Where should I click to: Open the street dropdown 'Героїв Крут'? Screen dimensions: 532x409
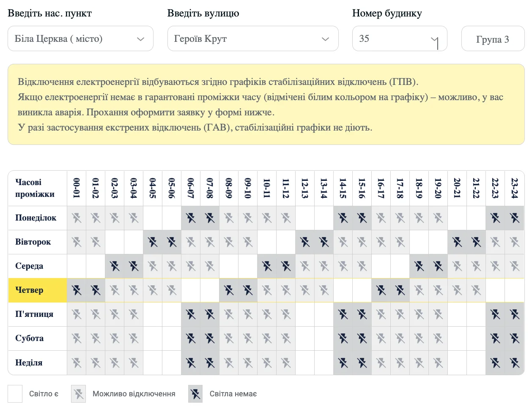point(253,38)
